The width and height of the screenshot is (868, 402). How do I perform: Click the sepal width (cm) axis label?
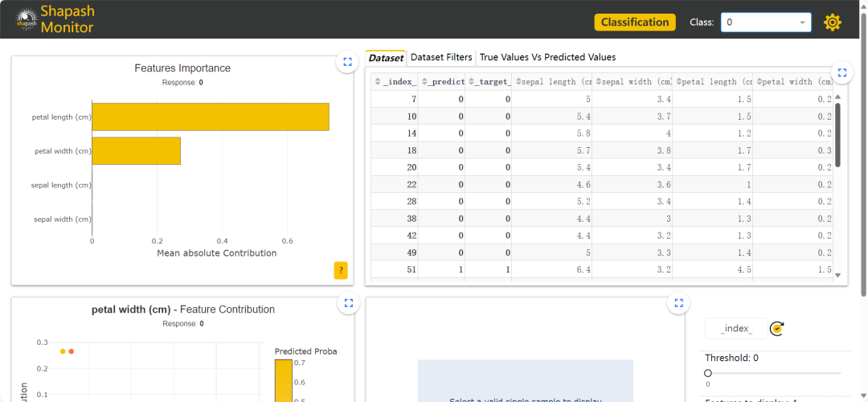[63, 219]
